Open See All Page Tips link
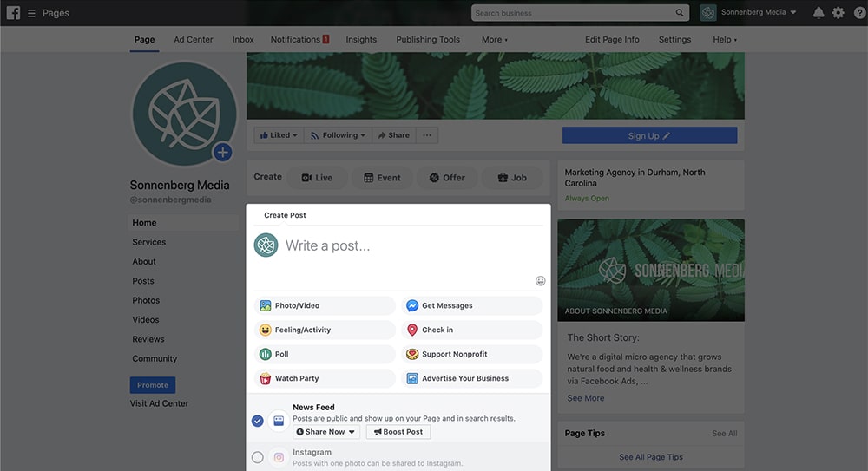 click(650, 457)
